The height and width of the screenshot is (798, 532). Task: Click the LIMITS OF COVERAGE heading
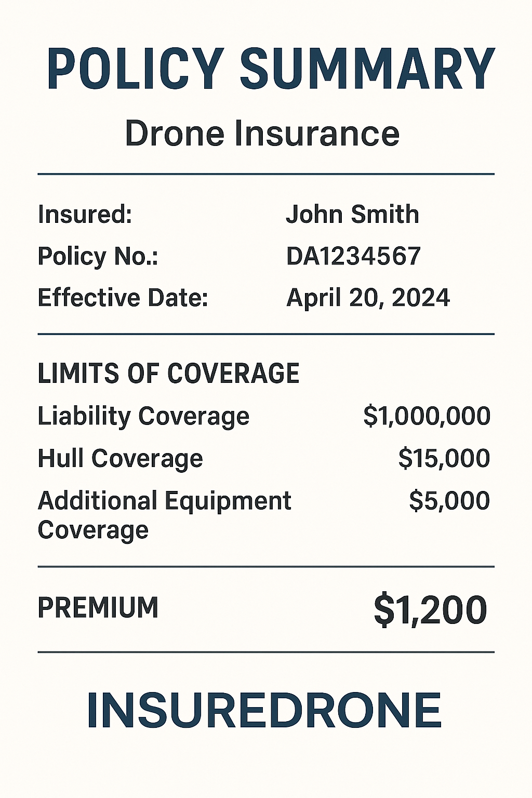(168, 374)
